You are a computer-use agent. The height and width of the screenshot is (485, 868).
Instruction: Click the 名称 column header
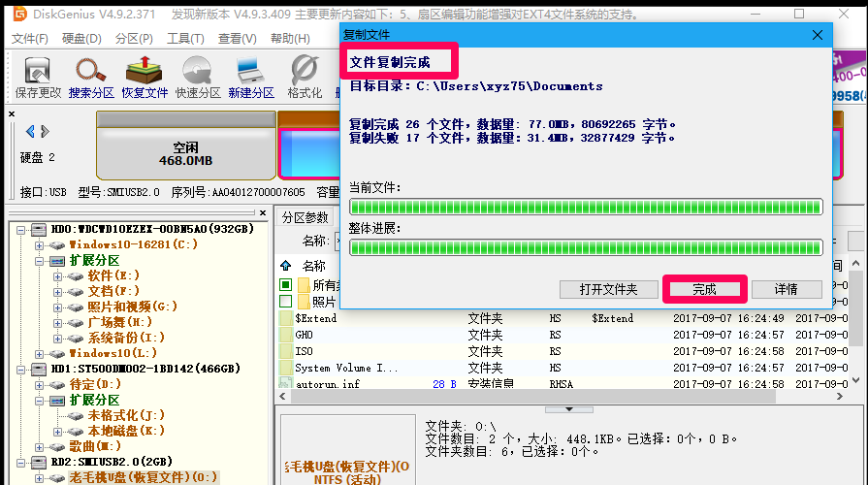(314, 266)
